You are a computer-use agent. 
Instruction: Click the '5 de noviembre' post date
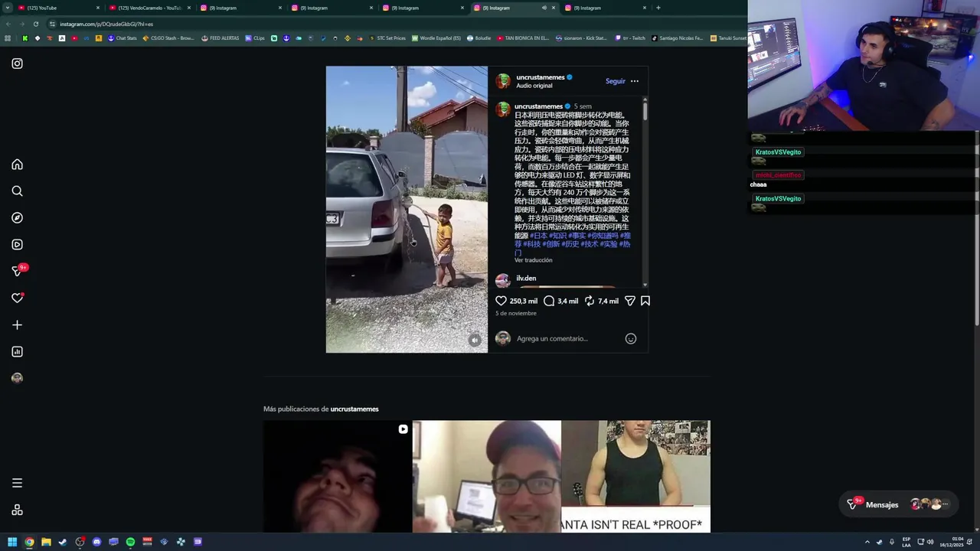coord(516,313)
